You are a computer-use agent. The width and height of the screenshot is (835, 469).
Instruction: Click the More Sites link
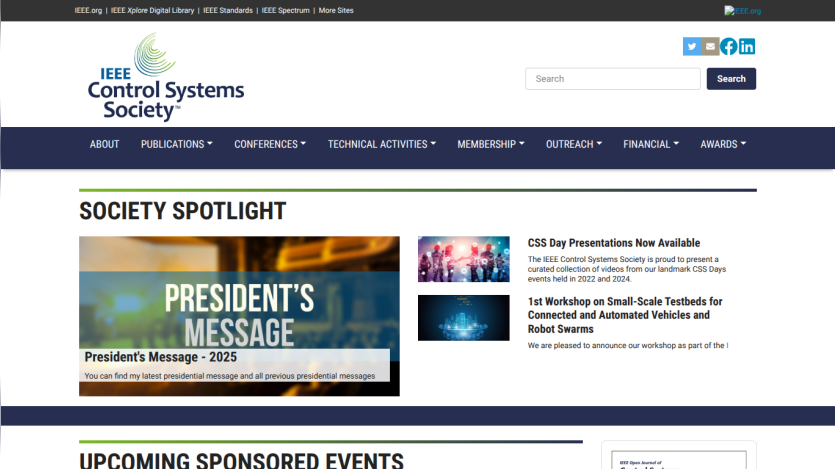[336, 10]
